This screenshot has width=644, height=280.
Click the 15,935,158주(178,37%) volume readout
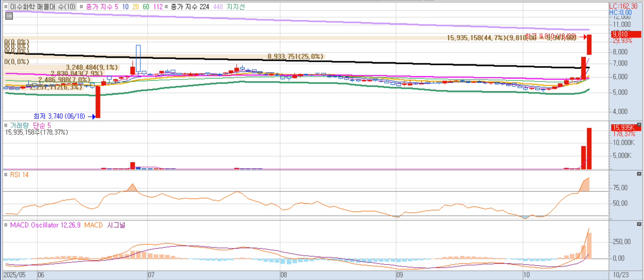point(37,132)
